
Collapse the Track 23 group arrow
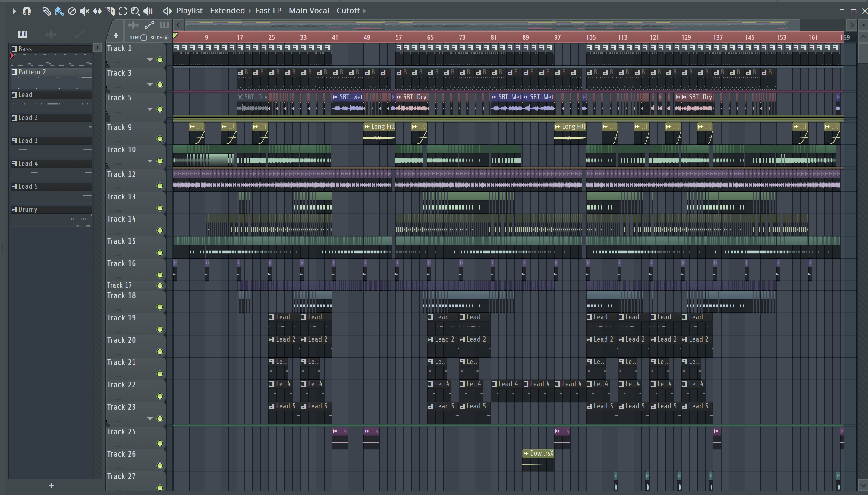click(x=149, y=418)
